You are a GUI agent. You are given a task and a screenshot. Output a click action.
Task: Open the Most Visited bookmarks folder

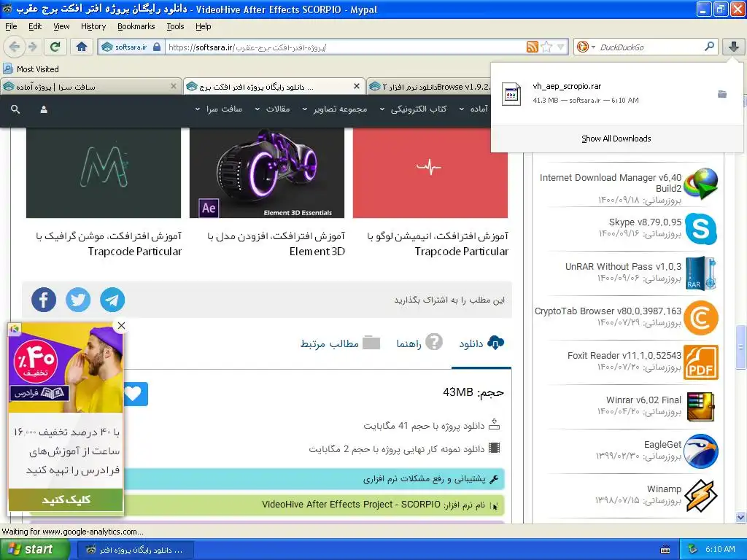(31, 69)
